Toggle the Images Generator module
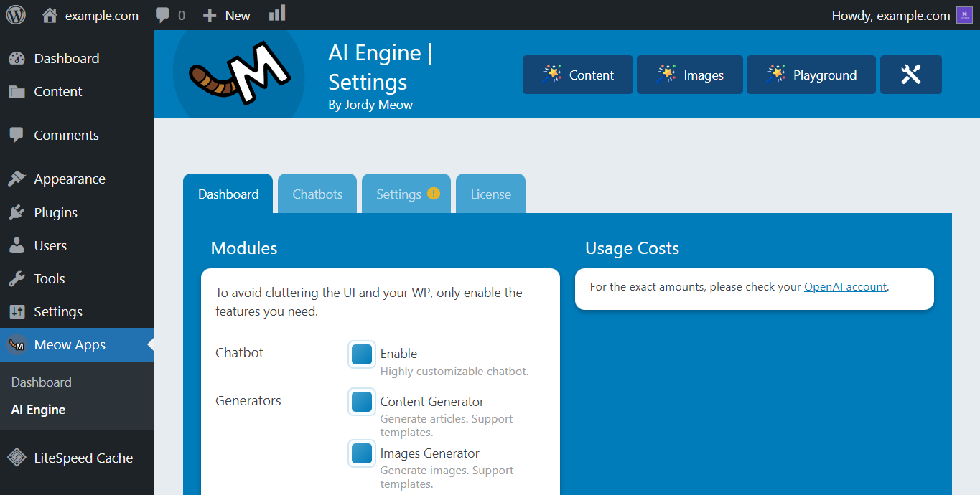The image size is (980, 495). coord(361,453)
